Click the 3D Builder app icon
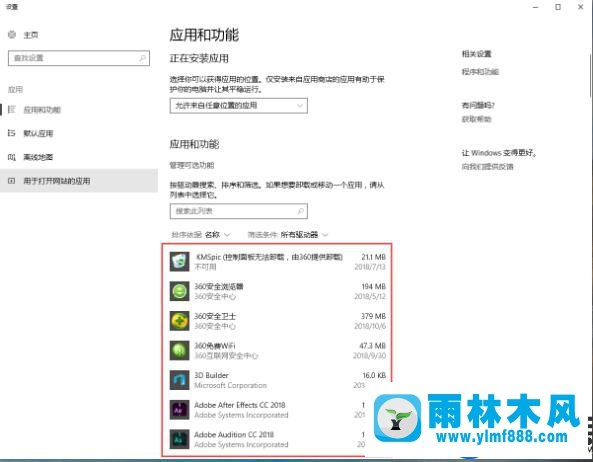 click(x=179, y=380)
